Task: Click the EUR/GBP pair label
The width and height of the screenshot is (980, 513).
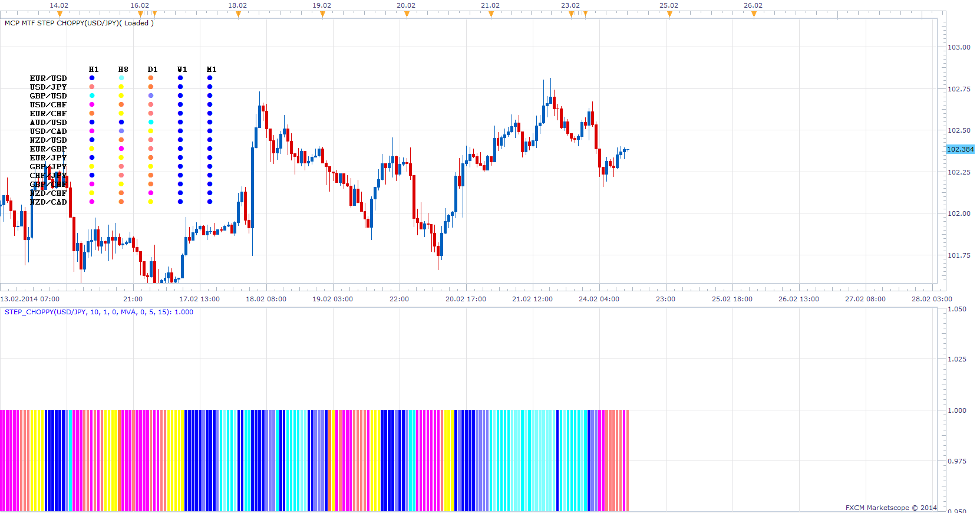Action: [x=48, y=149]
